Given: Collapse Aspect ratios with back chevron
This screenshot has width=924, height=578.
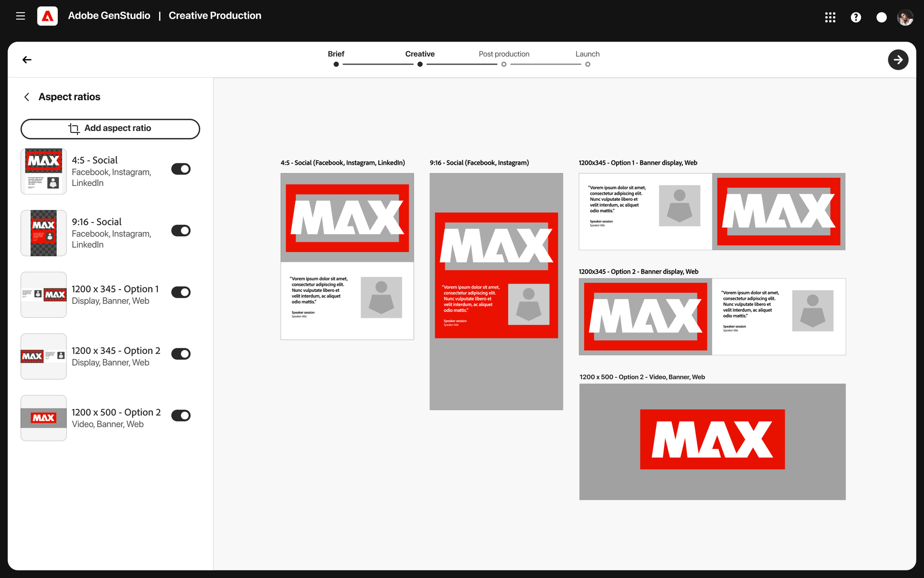Looking at the screenshot, I should 27,97.
